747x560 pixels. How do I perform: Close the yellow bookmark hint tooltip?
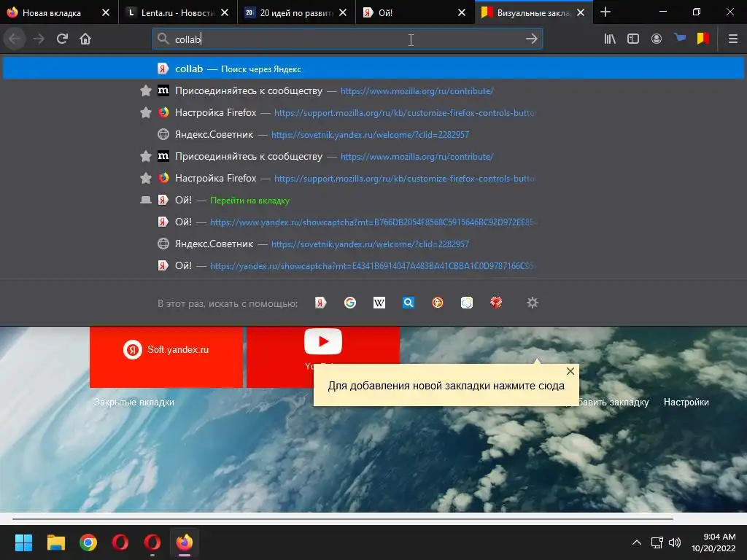570,371
